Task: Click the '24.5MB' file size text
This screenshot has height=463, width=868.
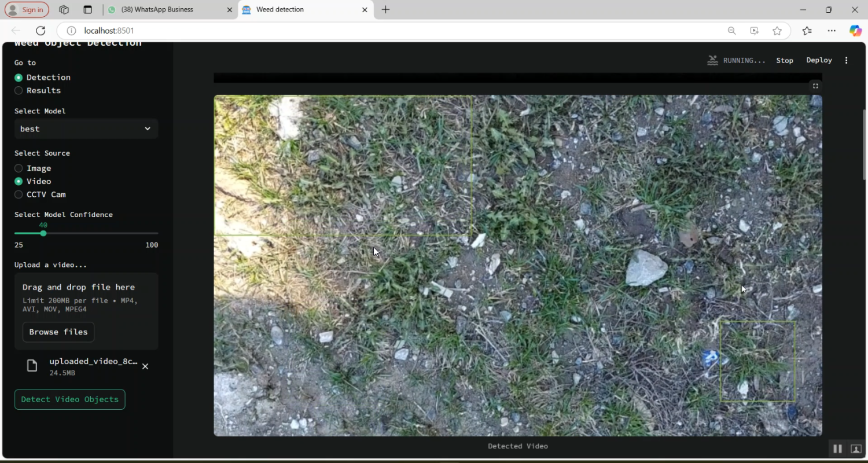Action: [x=62, y=373]
